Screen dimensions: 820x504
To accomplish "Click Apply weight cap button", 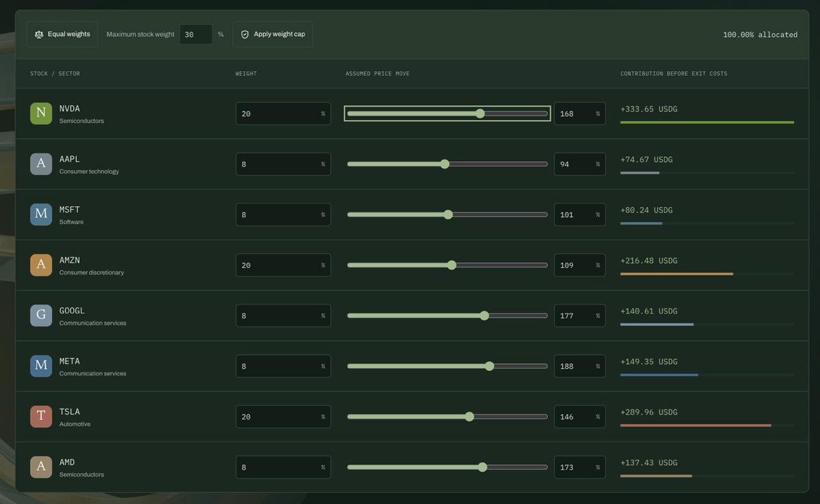I will (x=273, y=34).
